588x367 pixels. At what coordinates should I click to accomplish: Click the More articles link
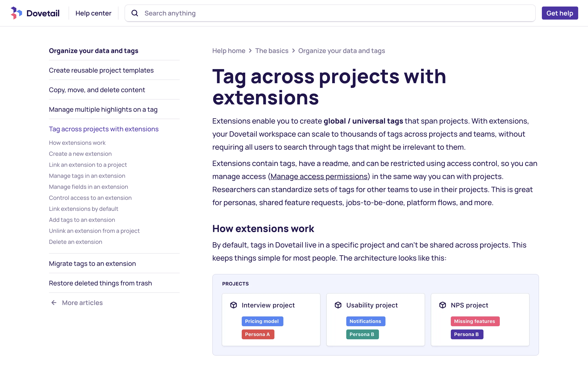82,302
